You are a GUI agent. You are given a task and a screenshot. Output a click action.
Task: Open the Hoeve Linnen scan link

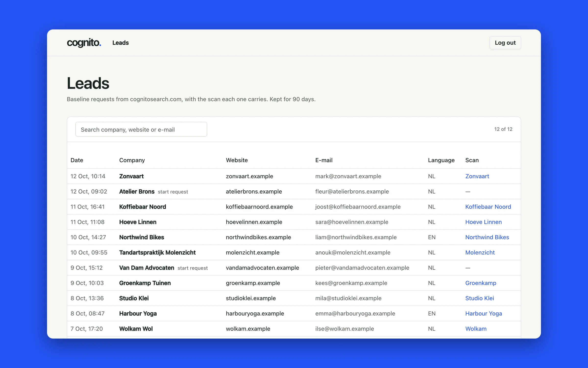point(483,222)
